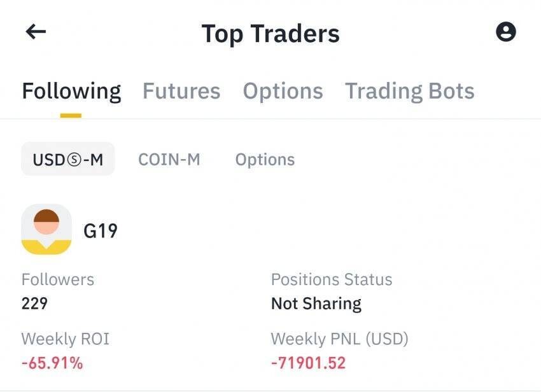Open the Options top-level tab
This screenshot has height=392, width=541.
(283, 91)
